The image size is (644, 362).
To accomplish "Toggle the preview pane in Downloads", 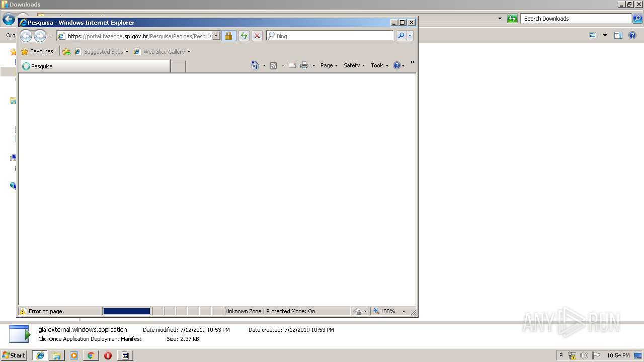I will point(618,35).
